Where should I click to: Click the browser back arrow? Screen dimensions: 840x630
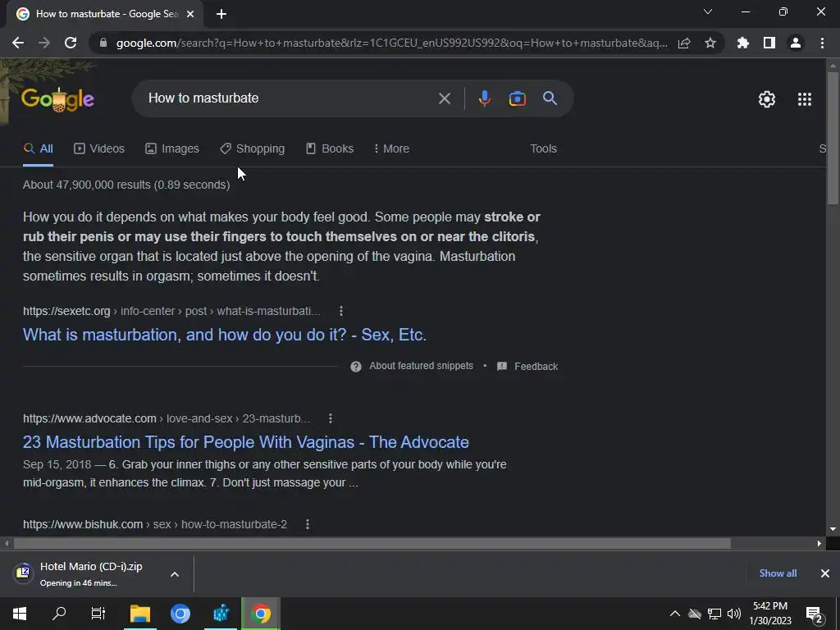18,43
